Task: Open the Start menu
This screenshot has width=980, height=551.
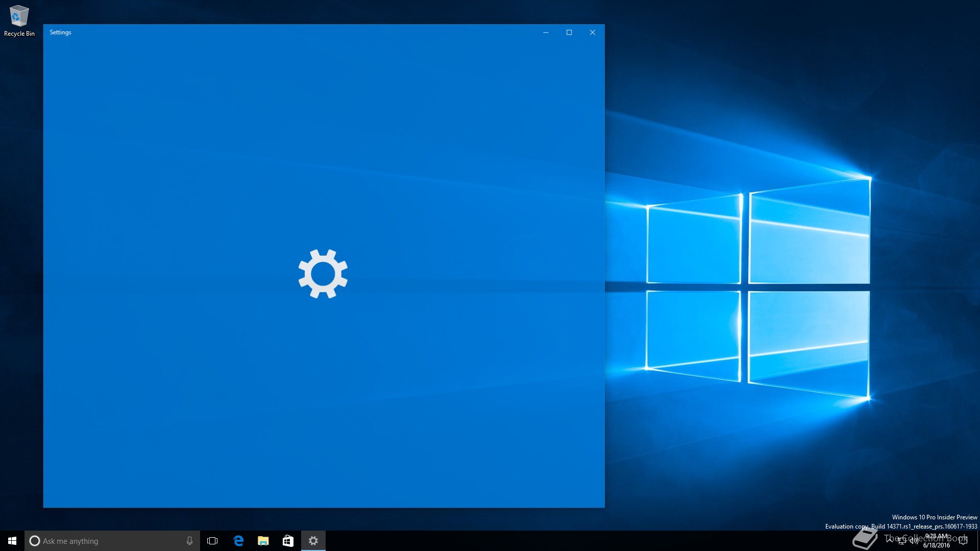Action: point(12,541)
